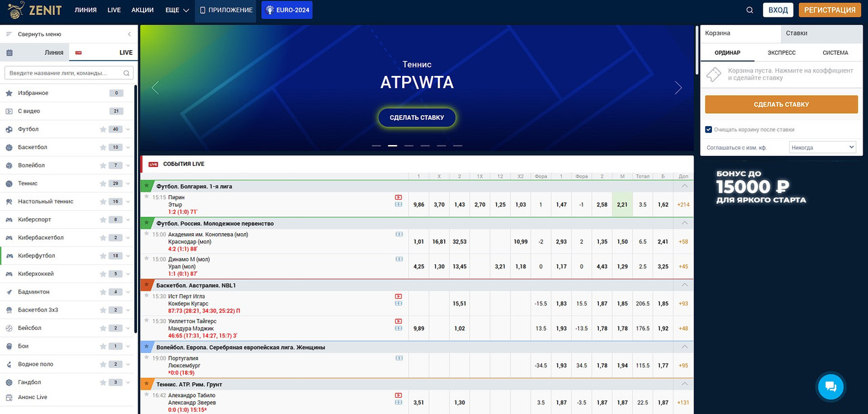Viewport: 868px width, 414px height.
Task: Select 9,86 home win odds for Пирин
Action: (x=419, y=205)
